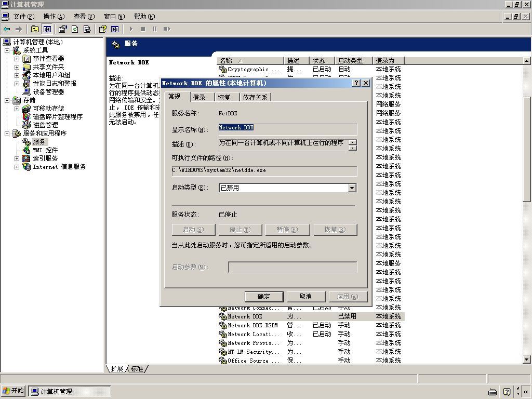Toggle the Show/Hide Console Tree toolbar icon

pos(47,29)
